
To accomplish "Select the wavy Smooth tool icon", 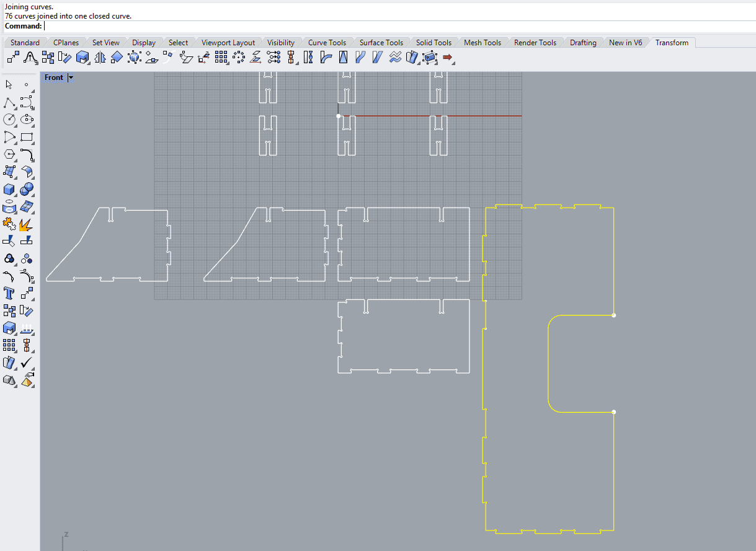I will (x=395, y=58).
